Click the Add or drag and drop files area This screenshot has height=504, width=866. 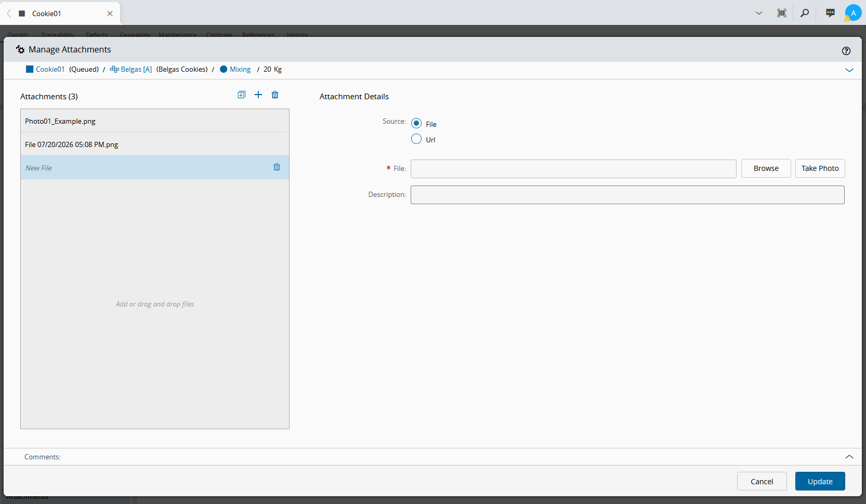coord(155,304)
